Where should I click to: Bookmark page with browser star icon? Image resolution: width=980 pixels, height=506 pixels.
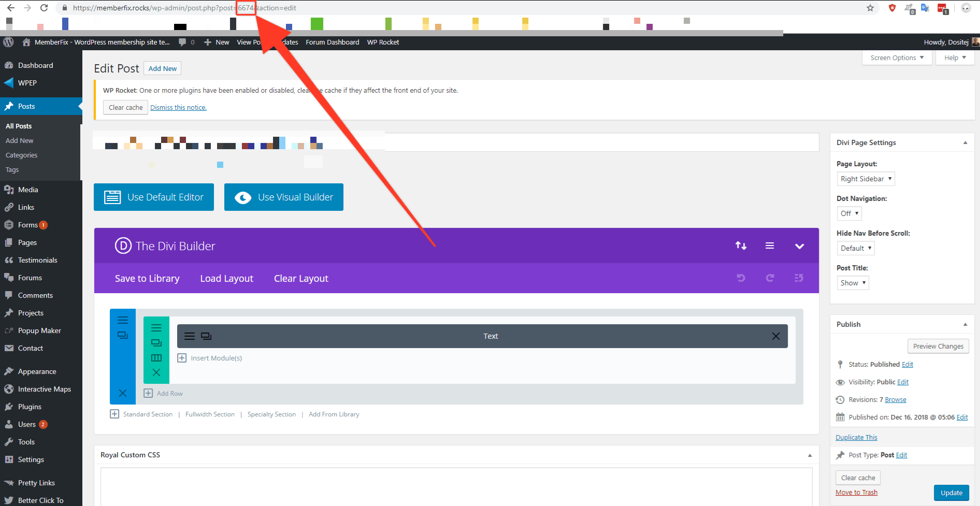(x=870, y=8)
